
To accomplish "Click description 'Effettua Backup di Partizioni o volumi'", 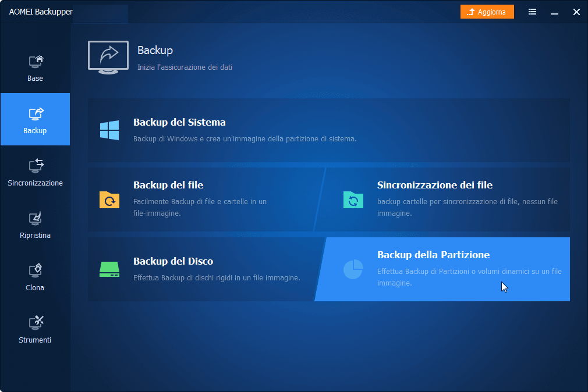I will pos(469,277).
